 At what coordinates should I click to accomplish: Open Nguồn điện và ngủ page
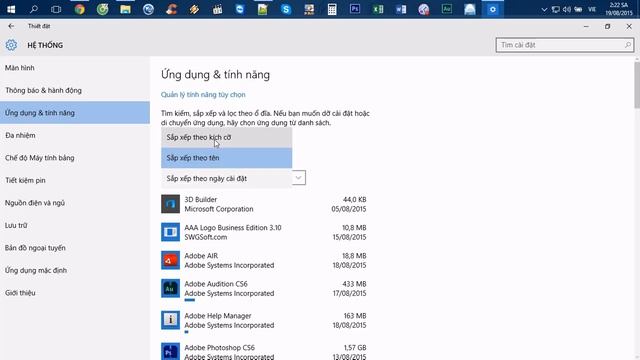tap(75, 202)
